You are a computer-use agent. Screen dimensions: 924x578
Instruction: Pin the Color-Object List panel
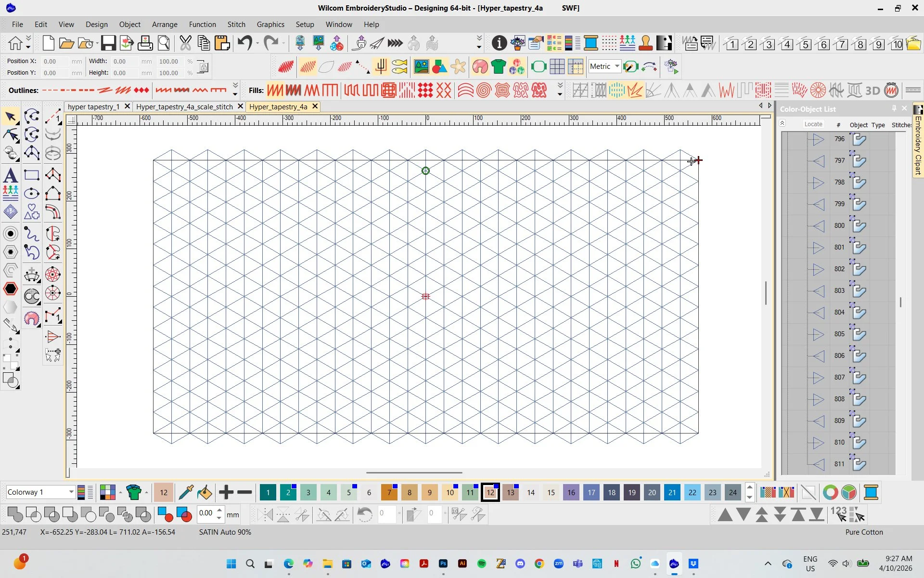[x=894, y=109]
